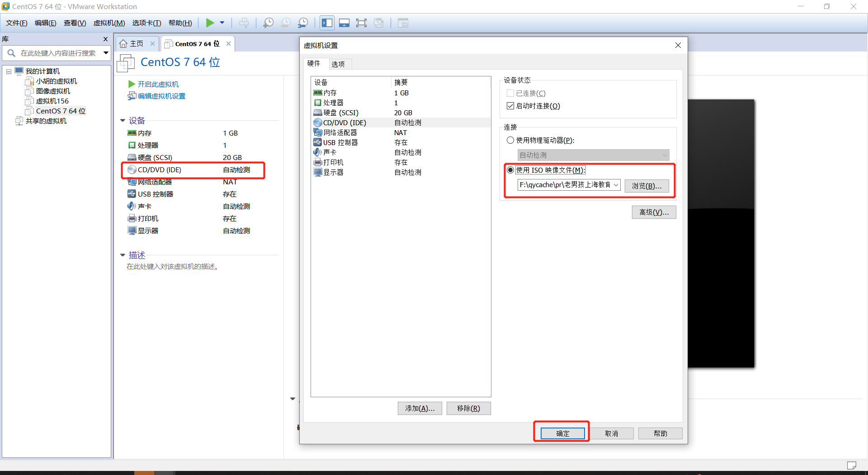Select 虚拟机156 in the library tree
The image size is (868, 475).
[52, 101]
